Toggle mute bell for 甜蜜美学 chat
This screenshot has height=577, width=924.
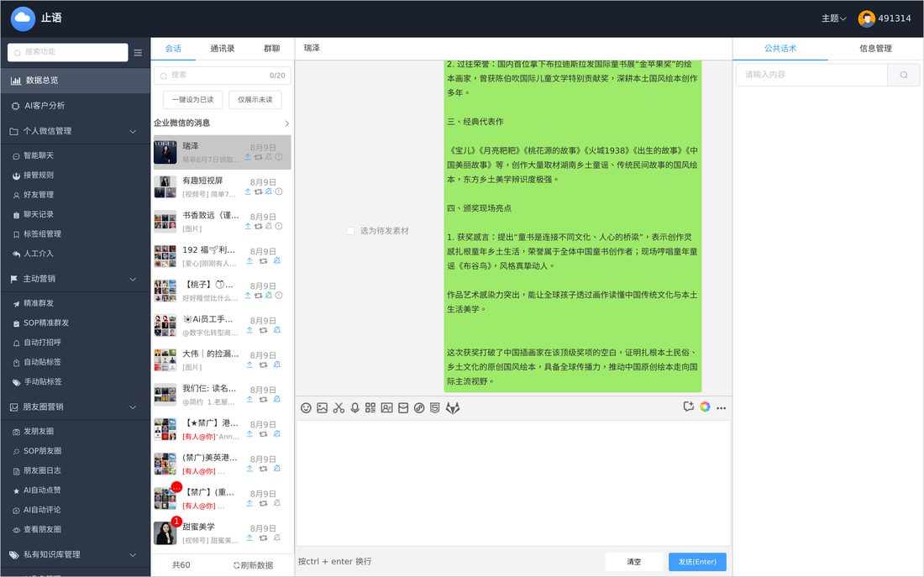277,538
